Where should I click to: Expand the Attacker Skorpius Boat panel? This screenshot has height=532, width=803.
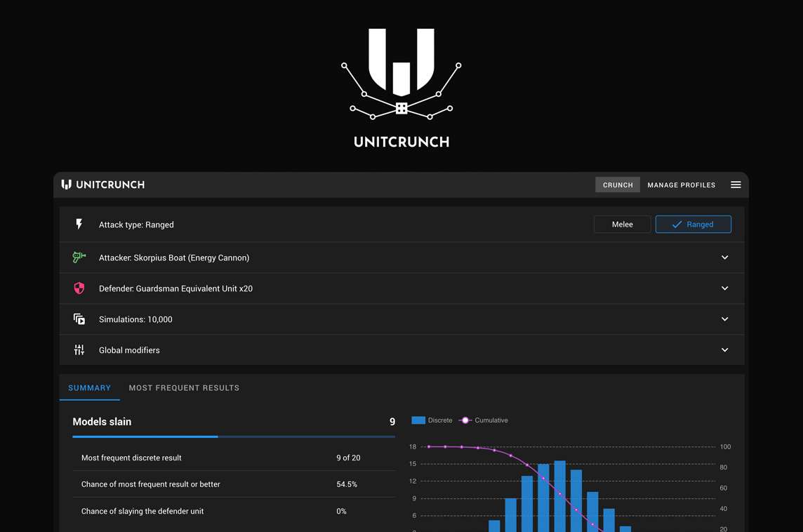(x=402, y=258)
